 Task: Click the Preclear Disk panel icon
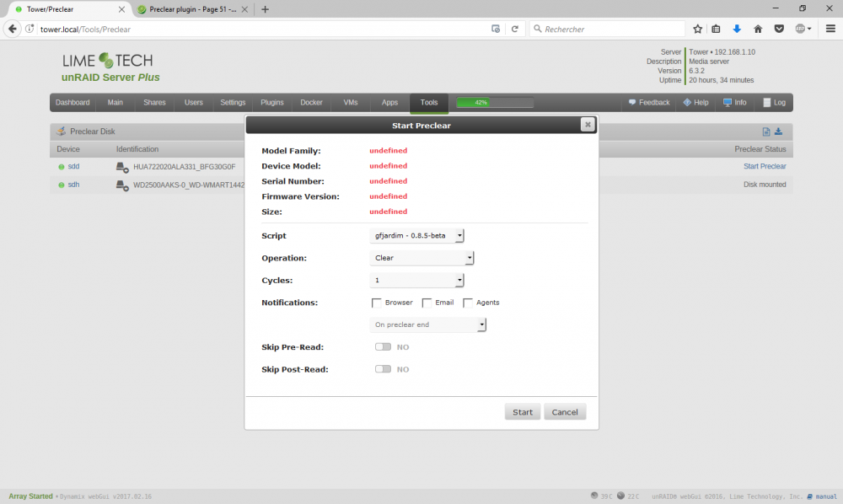(x=61, y=131)
